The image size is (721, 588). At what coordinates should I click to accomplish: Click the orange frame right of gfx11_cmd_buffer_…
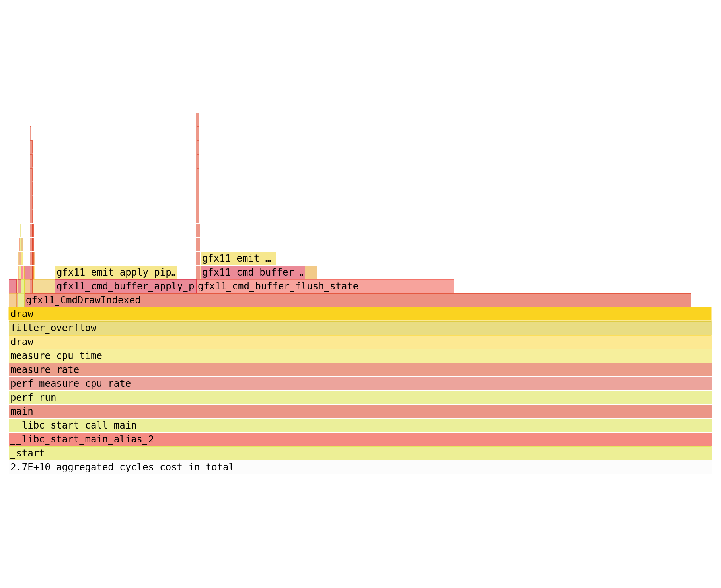click(x=311, y=272)
